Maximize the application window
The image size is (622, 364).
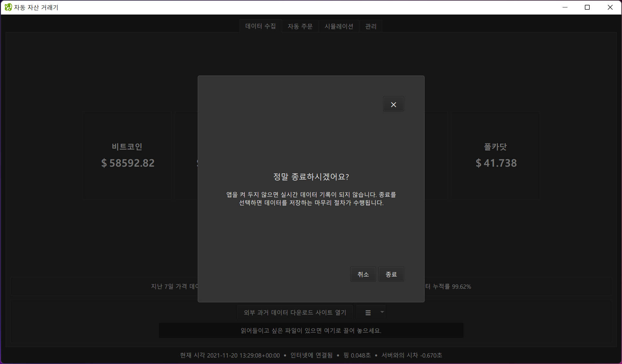click(x=587, y=7)
